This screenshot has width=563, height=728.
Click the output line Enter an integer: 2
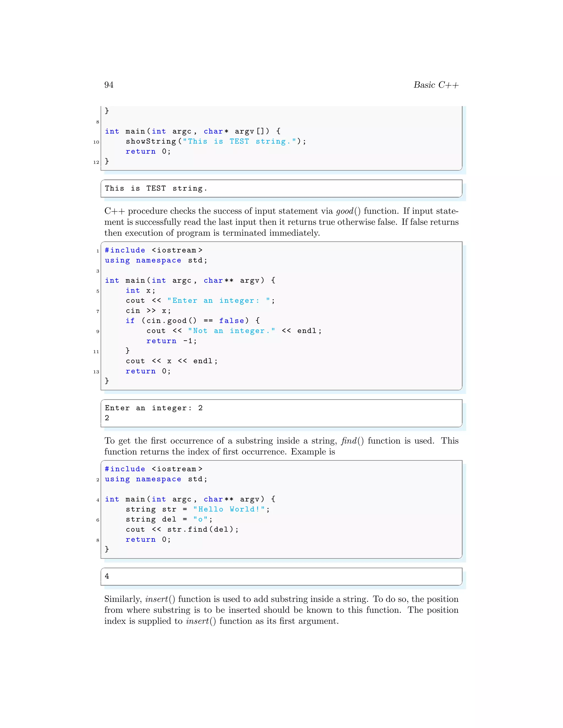pos(154,408)
